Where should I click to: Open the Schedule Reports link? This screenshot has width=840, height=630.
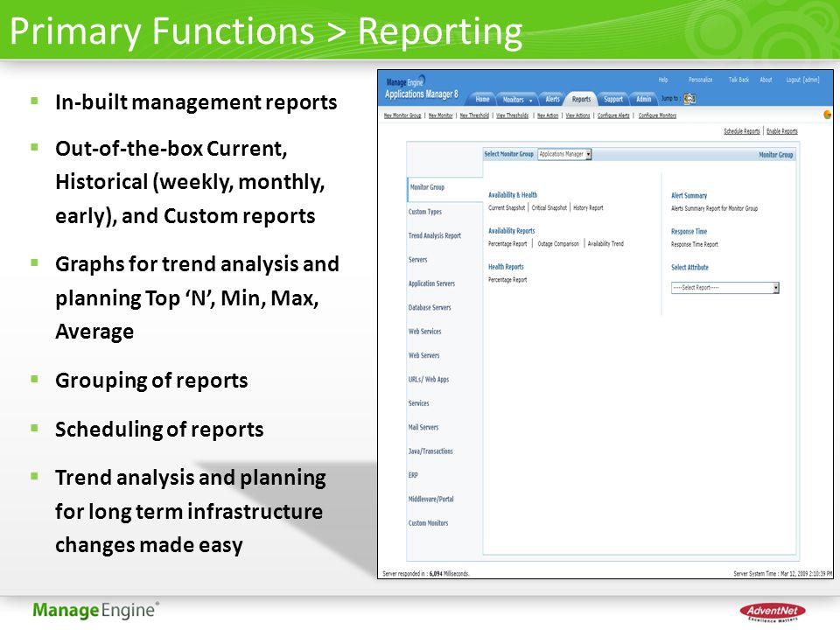741,131
